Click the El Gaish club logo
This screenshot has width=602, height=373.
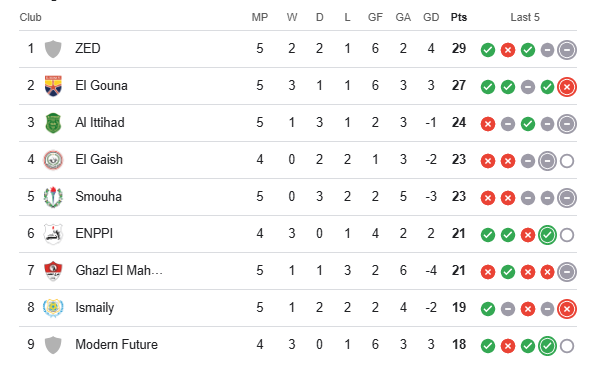pos(53,160)
